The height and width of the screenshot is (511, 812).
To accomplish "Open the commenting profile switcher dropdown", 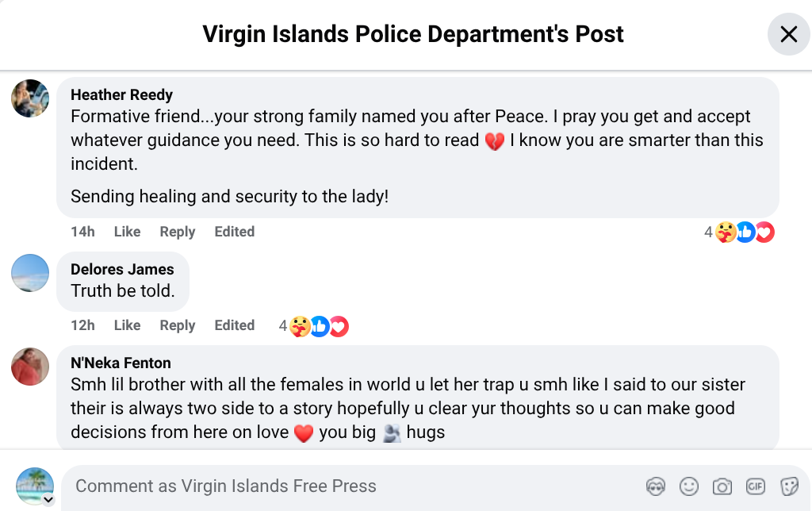I will pyautogui.click(x=48, y=500).
